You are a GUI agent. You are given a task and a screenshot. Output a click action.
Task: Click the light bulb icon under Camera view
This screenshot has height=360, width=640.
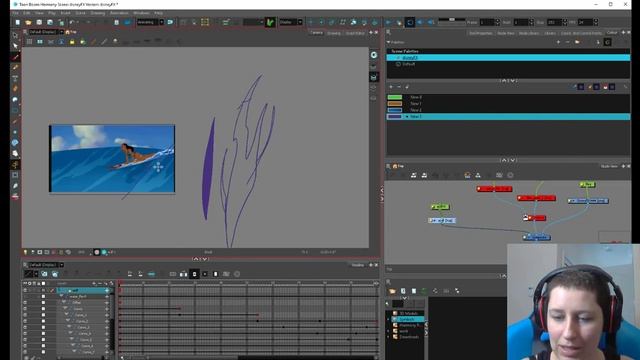pyautogui.click(x=25, y=252)
